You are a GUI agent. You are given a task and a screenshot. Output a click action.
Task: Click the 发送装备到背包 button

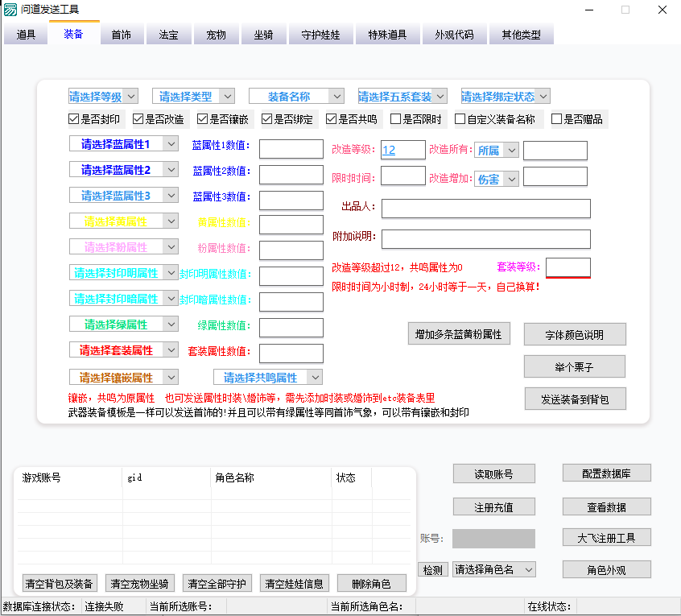click(575, 399)
